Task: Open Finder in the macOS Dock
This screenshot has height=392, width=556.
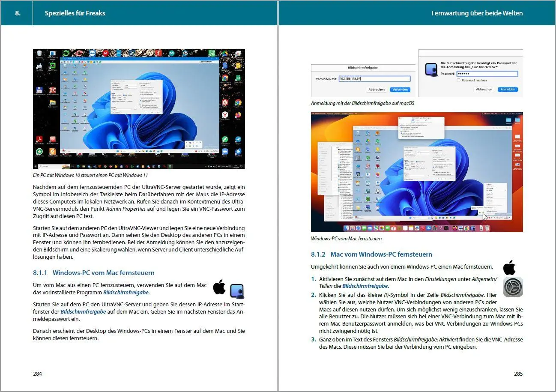Action: click(346, 228)
